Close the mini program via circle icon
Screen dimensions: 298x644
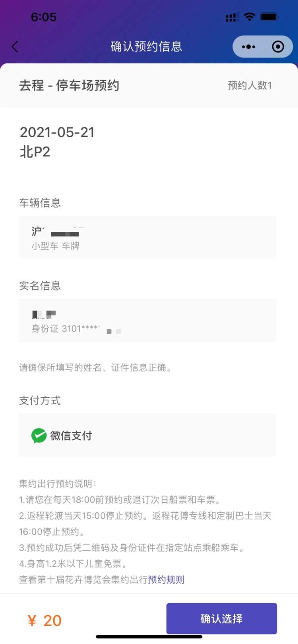click(x=278, y=47)
